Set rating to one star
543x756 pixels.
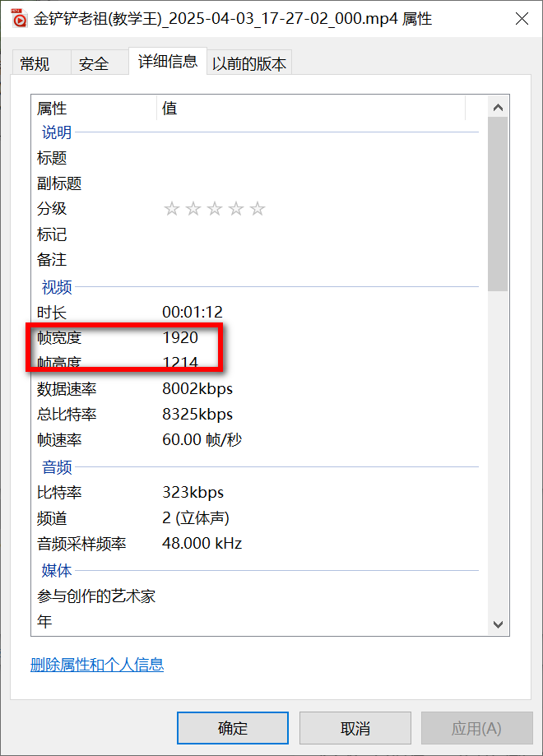pos(172,209)
